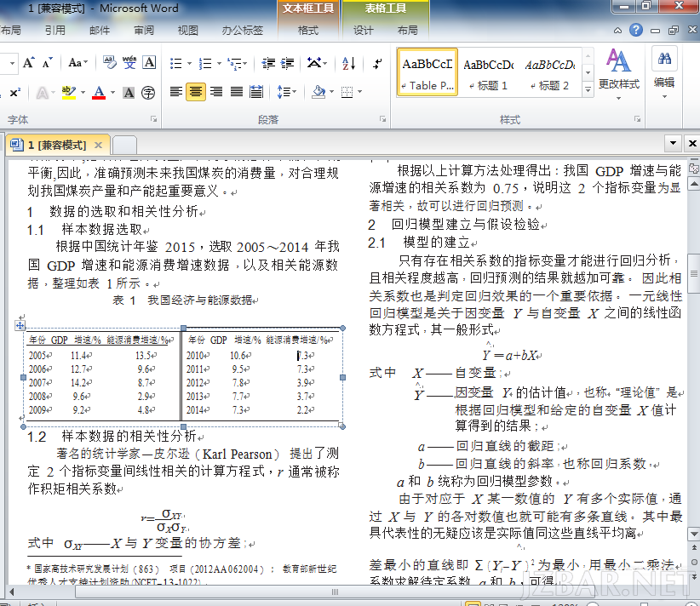Justify paragraph text
Viewport: 700px width, 606px height.
(x=236, y=92)
